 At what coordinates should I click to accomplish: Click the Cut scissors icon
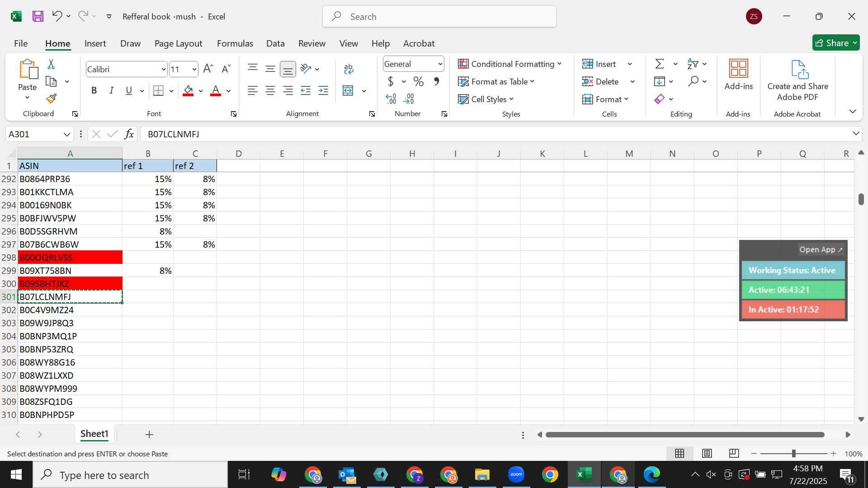click(x=51, y=64)
